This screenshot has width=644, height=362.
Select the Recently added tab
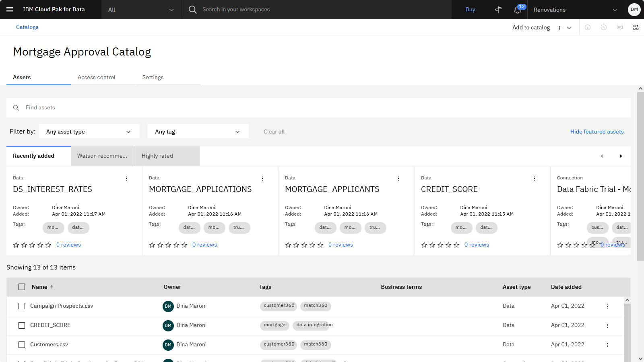[x=39, y=156]
